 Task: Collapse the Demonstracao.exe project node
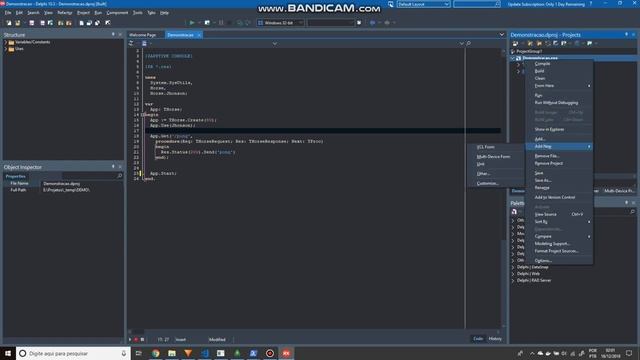point(513,58)
